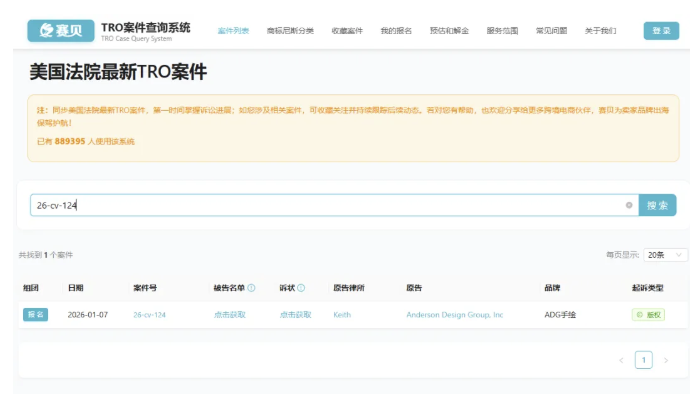Click the 版权 type tag in the row
This screenshot has width=695, height=401.
click(648, 314)
